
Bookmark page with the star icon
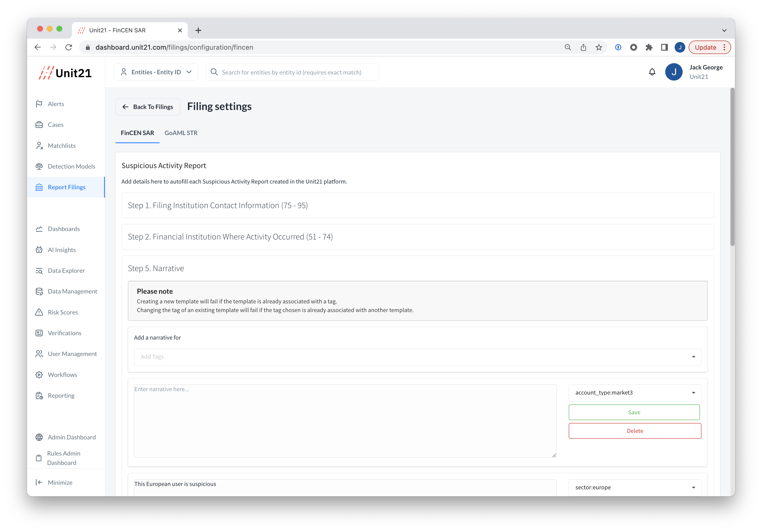click(599, 48)
